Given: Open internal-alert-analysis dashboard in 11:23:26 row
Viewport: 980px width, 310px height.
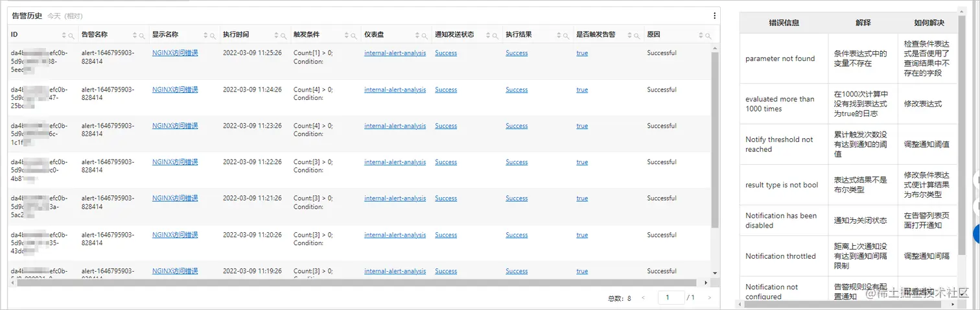Looking at the screenshot, I should coord(395,126).
